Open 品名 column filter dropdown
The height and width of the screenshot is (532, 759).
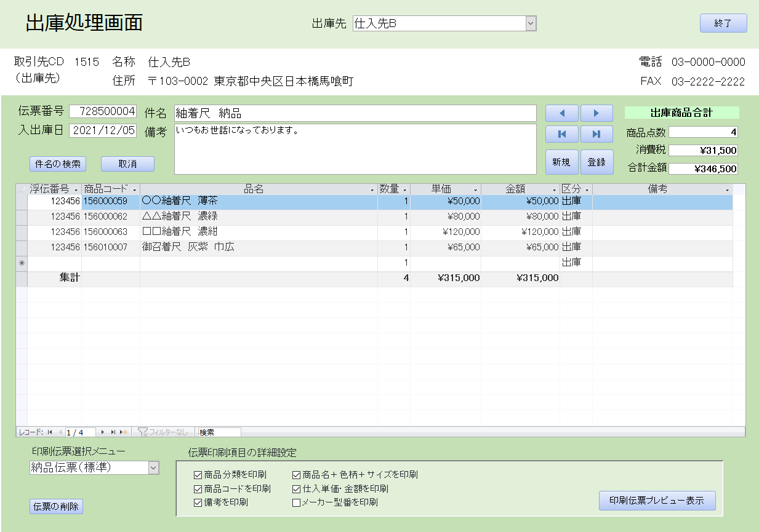coord(372,189)
